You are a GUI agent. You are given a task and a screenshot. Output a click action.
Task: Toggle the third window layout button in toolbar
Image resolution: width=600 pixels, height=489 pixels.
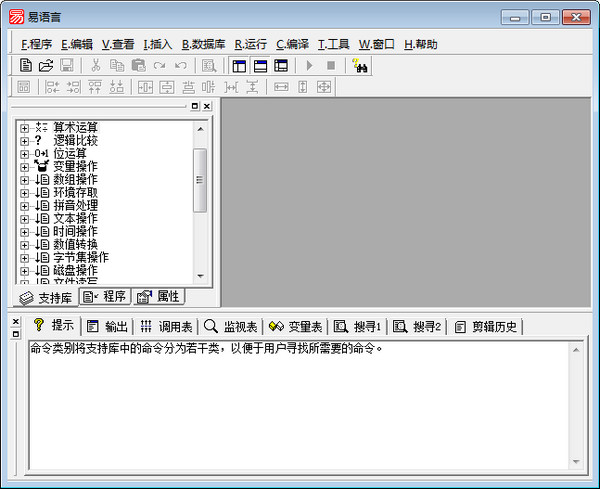click(281, 65)
